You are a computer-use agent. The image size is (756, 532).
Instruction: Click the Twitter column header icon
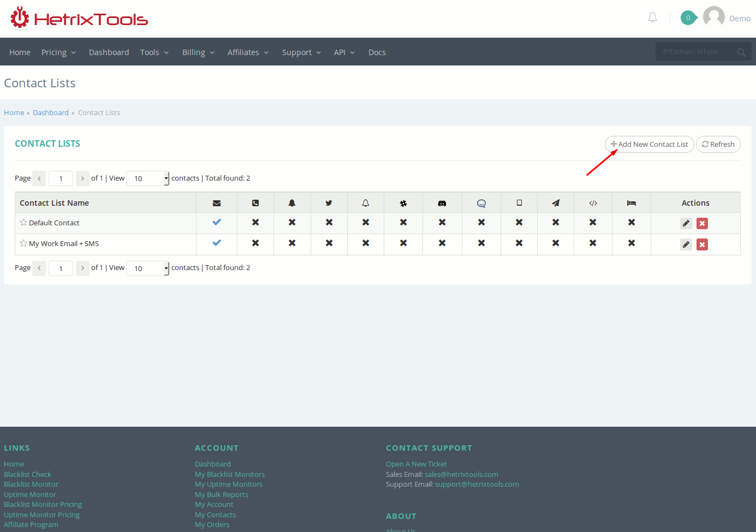329,203
